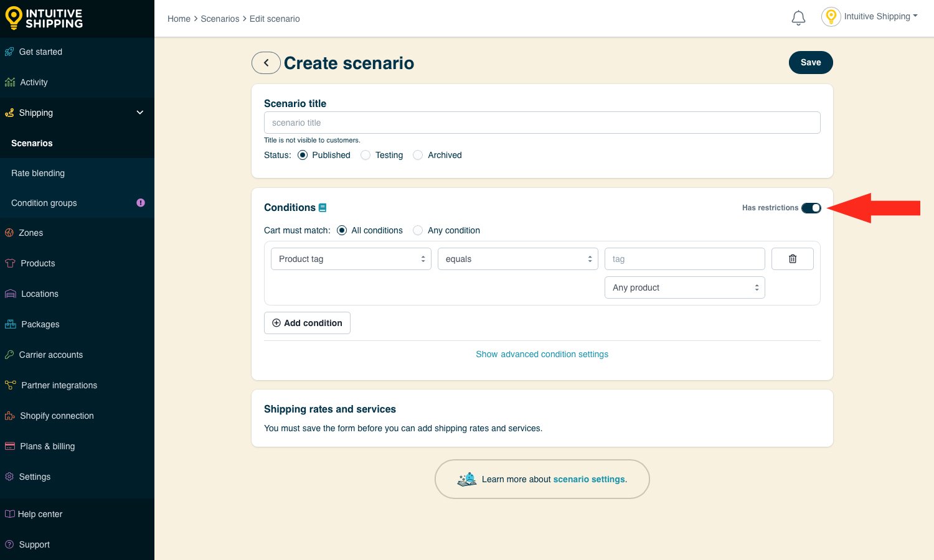This screenshot has width=934, height=560.
Task: Toggle the Has restrictions switch
Action: click(x=811, y=208)
